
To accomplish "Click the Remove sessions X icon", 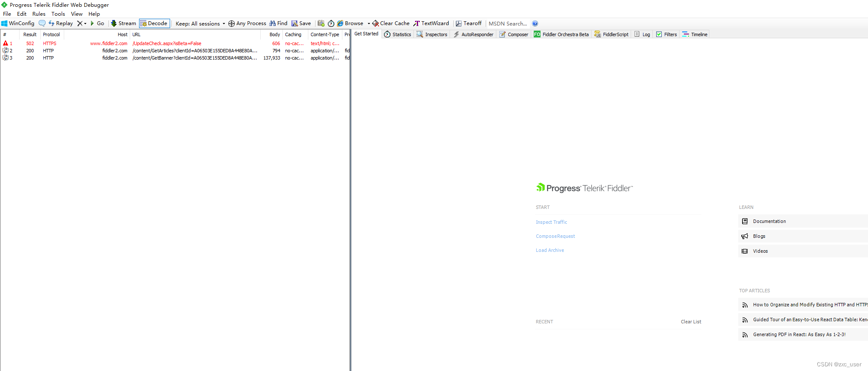I will tap(80, 23).
